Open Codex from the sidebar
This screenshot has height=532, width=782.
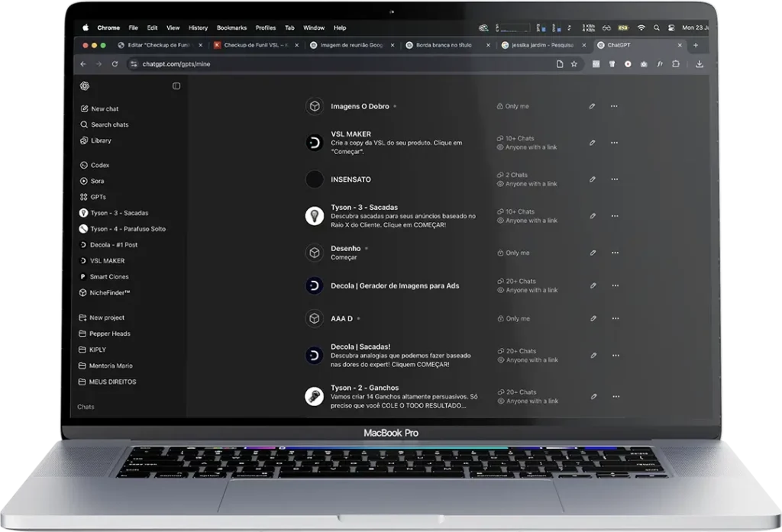pos(95,165)
